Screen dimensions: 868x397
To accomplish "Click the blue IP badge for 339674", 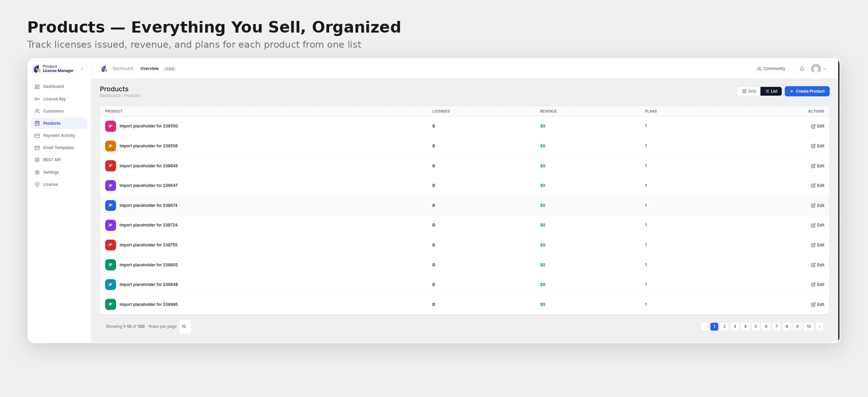I will [110, 205].
